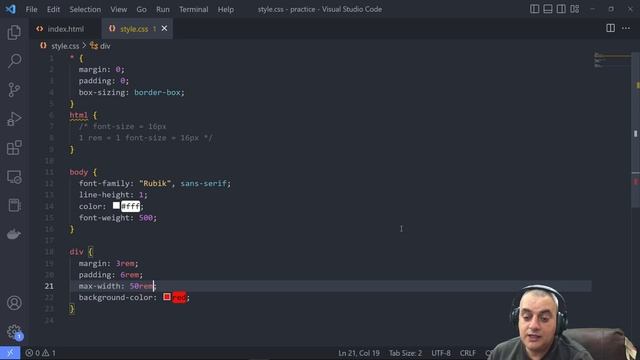
Task: Change Tab Size: 2 indentation setting
Action: pyautogui.click(x=405, y=353)
